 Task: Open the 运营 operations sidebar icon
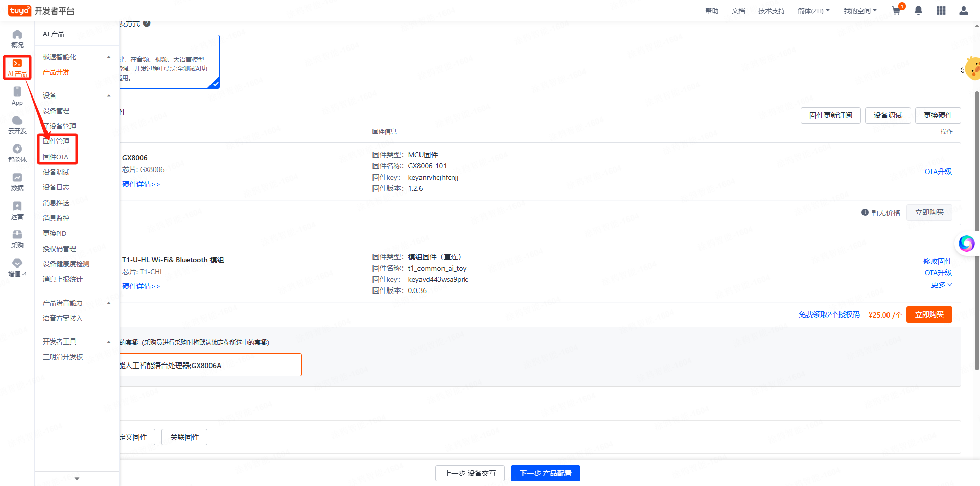tap(17, 210)
